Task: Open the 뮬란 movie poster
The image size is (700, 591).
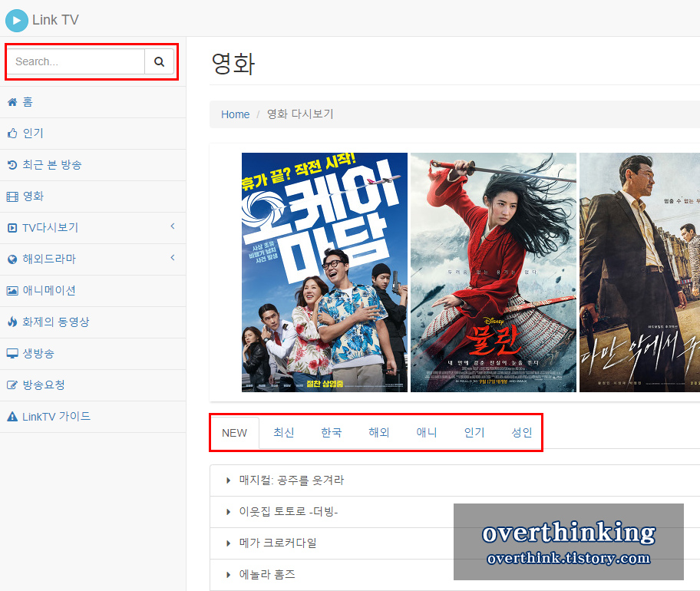Action: 494,272
